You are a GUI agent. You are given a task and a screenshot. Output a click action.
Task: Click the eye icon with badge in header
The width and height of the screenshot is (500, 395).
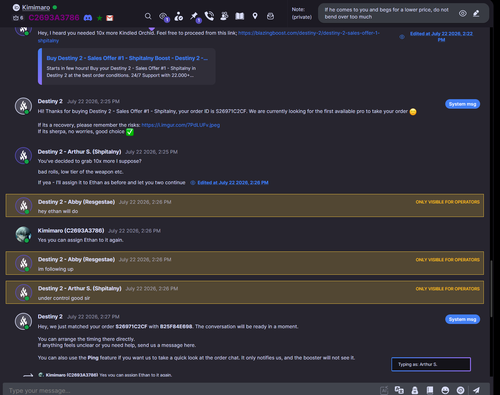tap(164, 16)
